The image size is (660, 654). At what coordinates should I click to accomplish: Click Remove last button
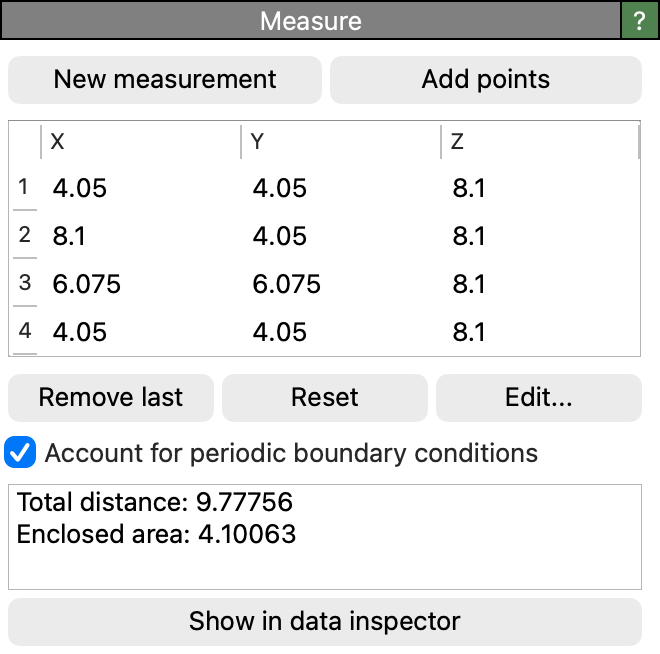111,398
